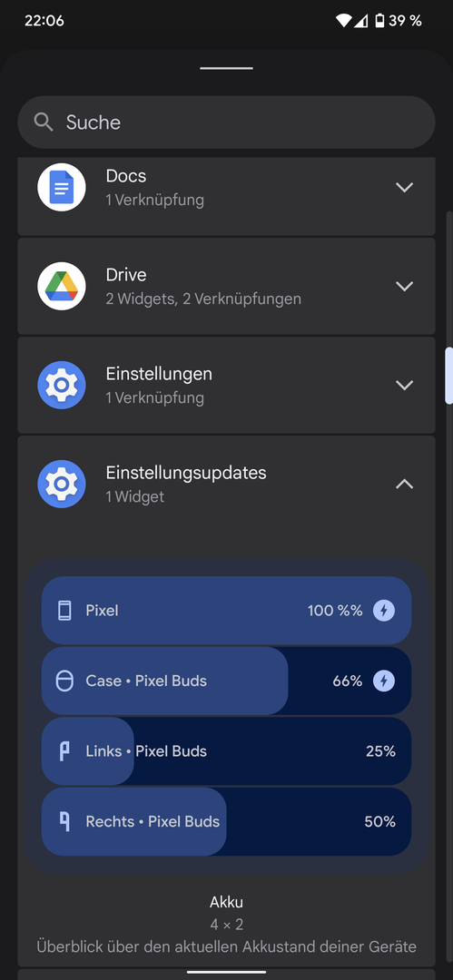This screenshot has height=980, width=453.
Task: Tap the Docs app icon
Action: point(62,187)
